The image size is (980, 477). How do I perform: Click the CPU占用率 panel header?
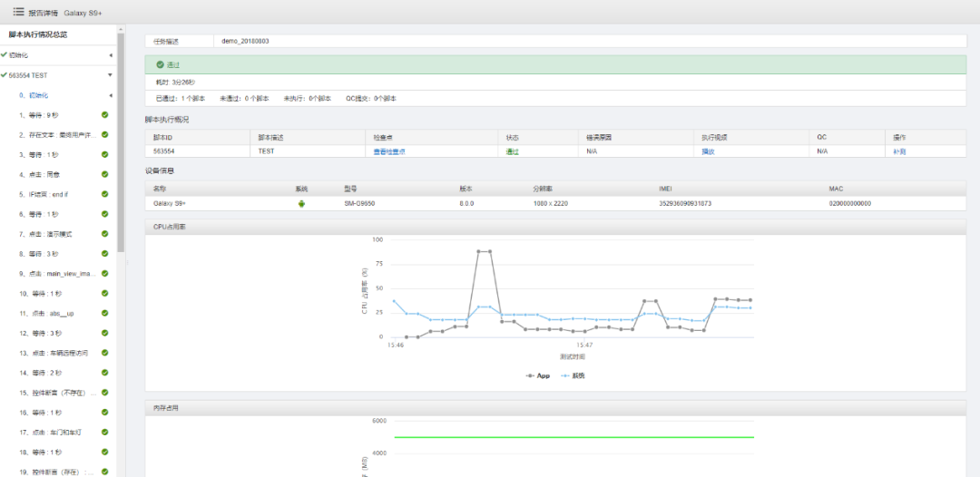(555, 227)
